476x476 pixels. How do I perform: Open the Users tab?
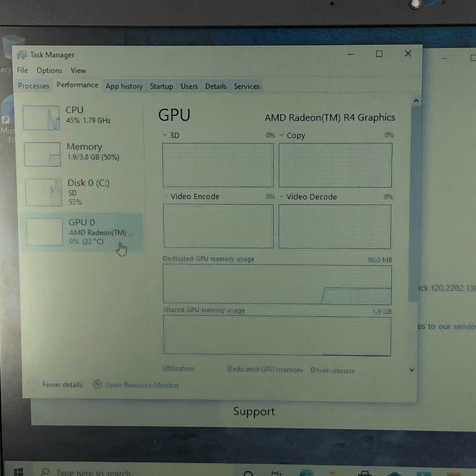[189, 86]
